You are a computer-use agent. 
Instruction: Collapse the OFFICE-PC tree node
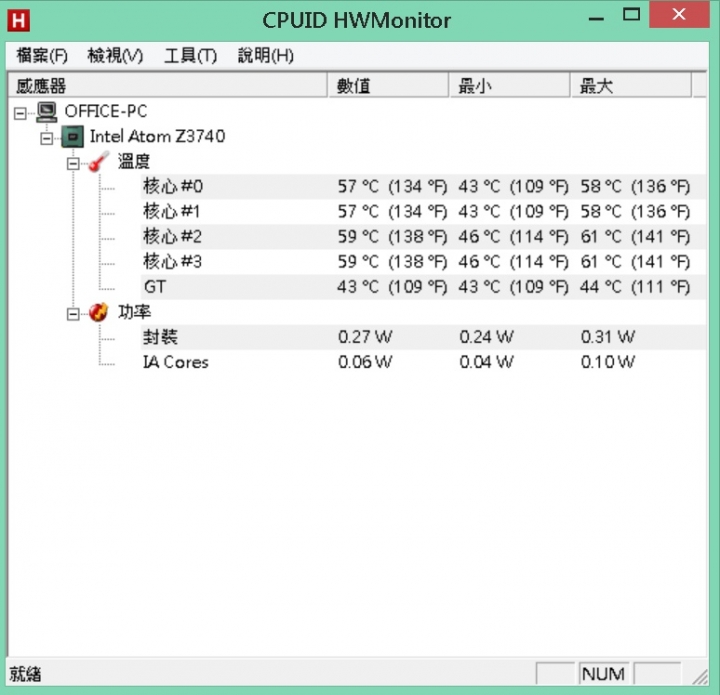[x=20, y=113]
